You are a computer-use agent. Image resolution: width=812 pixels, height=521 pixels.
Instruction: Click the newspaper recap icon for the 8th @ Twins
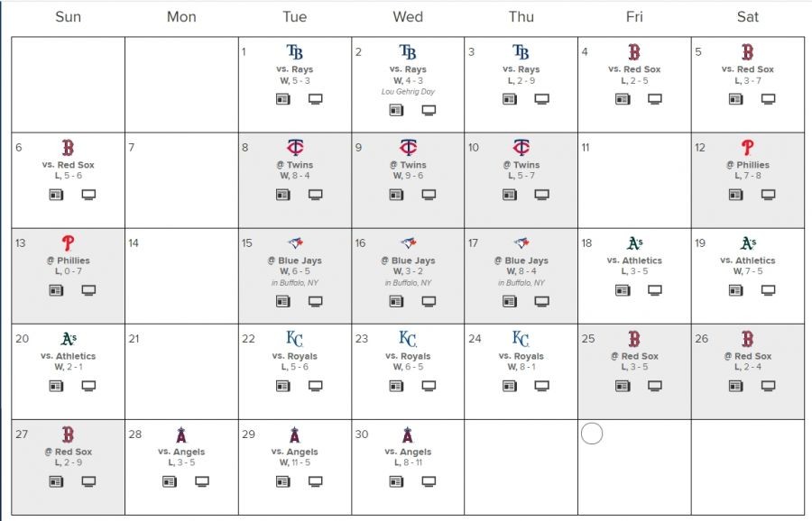tap(282, 195)
